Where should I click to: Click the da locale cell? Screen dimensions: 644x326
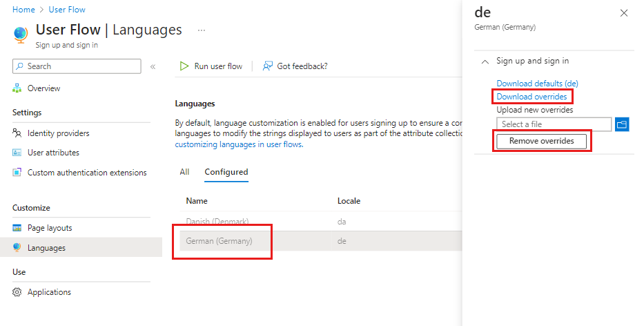click(x=342, y=222)
